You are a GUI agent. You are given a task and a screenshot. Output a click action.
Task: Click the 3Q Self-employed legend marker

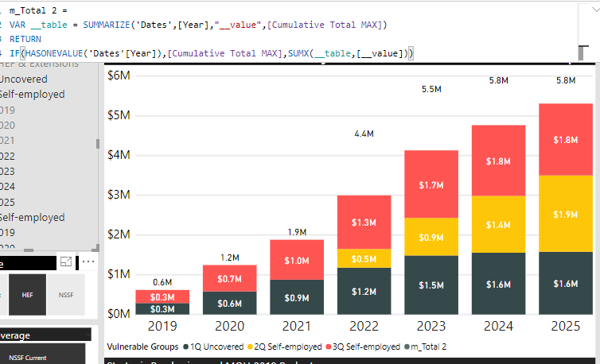(x=329, y=347)
